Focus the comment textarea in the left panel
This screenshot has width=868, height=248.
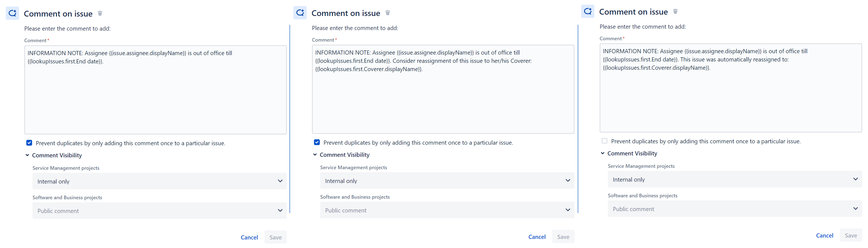pyautogui.click(x=155, y=90)
